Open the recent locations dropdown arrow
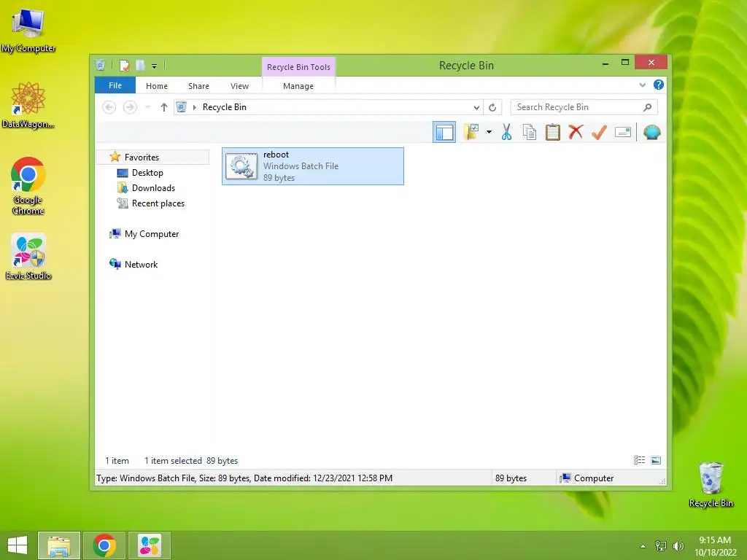The image size is (747, 560). pos(148,107)
